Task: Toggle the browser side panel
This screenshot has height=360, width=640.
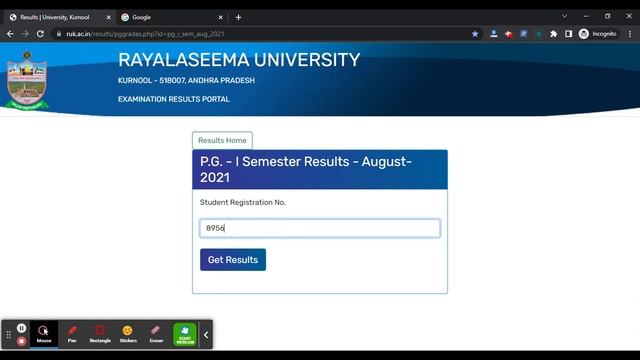Action: pos(568,34)
